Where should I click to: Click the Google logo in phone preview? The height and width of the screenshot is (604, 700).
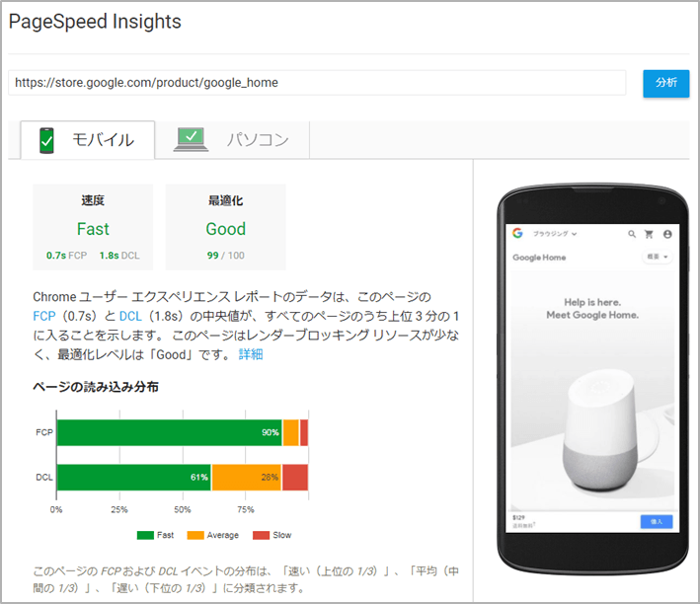[516, 234]
